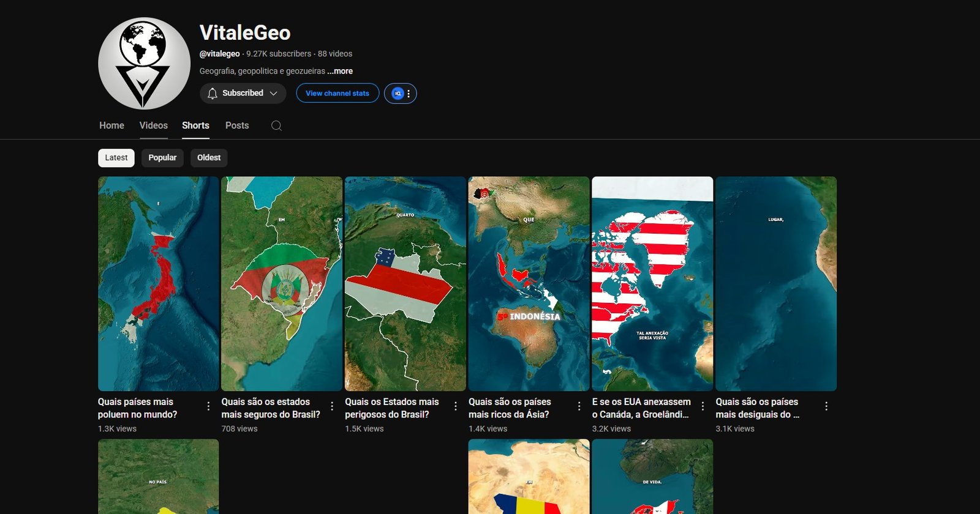Select the Popular filter chip

coord(162,158)
